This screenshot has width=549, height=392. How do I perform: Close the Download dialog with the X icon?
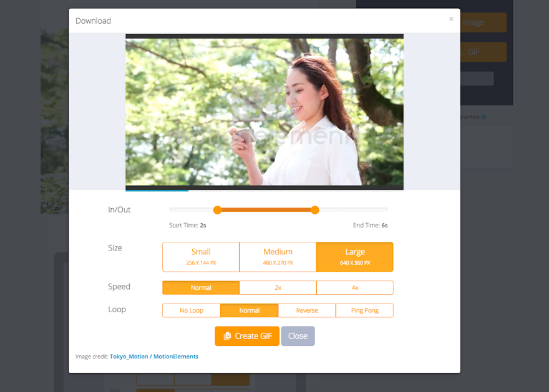(451, 19)
